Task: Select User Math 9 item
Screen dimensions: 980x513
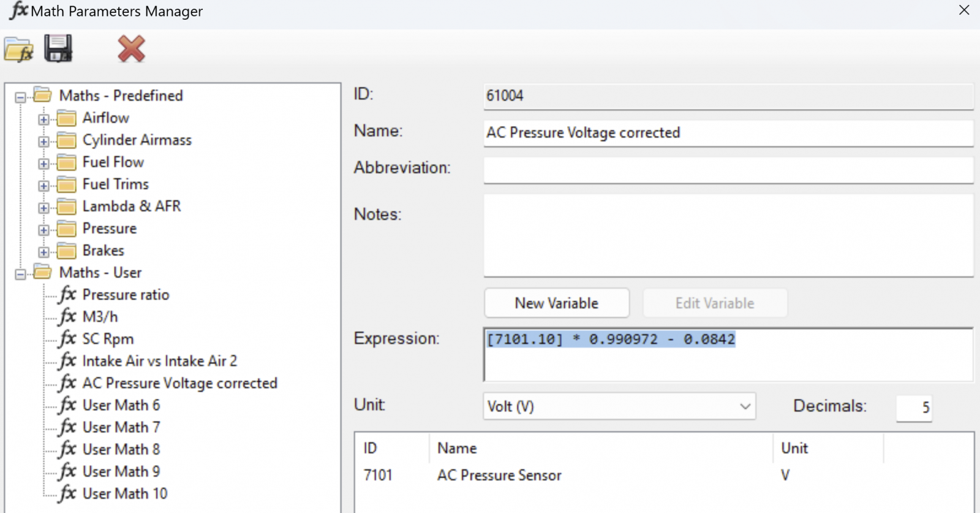Action: [x=121, y=471]
